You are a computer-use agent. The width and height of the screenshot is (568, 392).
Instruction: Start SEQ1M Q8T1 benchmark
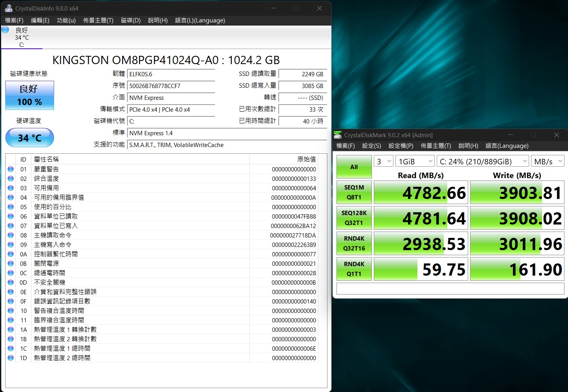(354, 192)
